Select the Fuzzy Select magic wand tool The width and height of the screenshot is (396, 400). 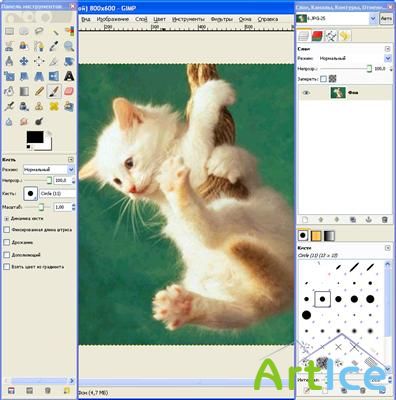(x=55, y=31)
